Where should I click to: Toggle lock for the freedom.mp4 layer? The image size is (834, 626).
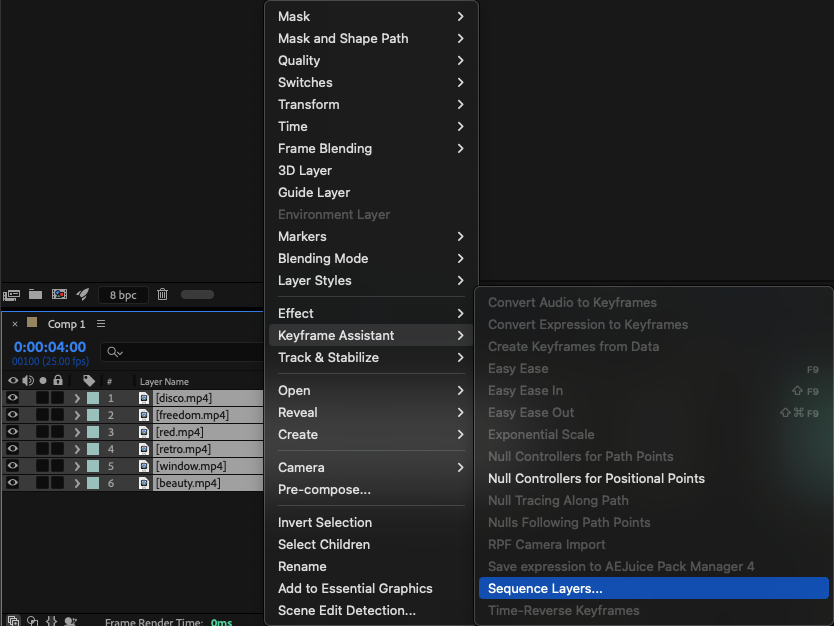[57, 415]
